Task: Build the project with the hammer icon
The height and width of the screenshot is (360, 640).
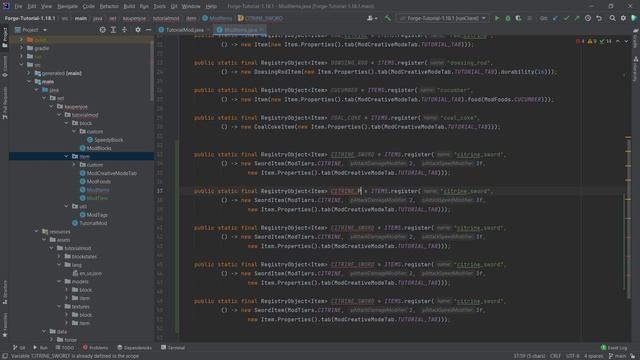Action: [388, 18]
